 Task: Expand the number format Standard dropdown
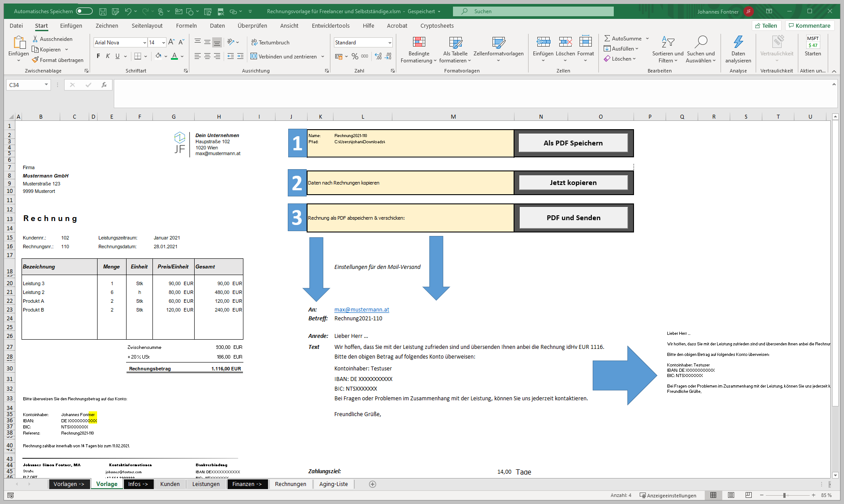[x=390, y=43]
